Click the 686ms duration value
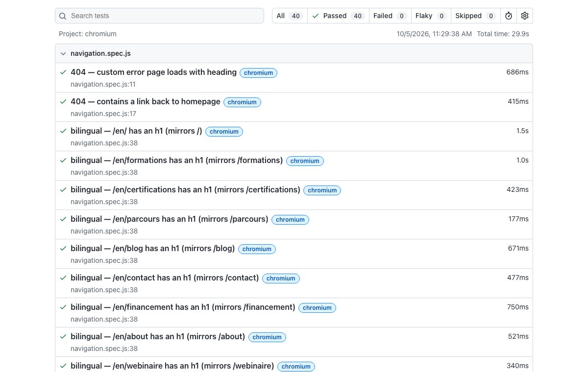This screenshot has width=588, height=372. pyautogui.click(x=517, y=72)
